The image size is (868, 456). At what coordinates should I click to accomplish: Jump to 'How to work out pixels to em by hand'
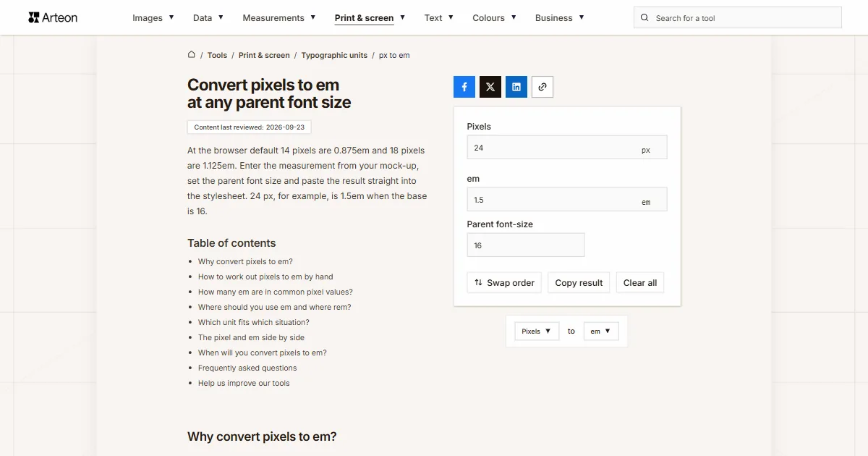click(x=265, y=276)
